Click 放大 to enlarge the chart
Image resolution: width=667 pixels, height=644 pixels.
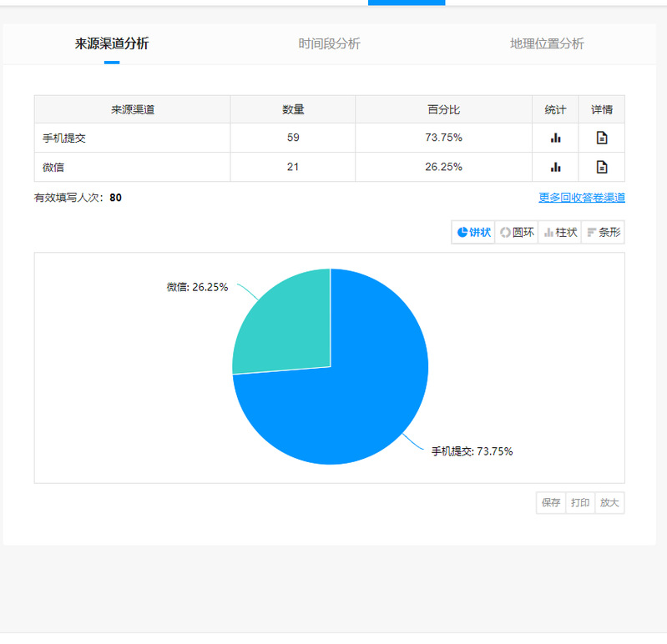click(x=609, y=503)
